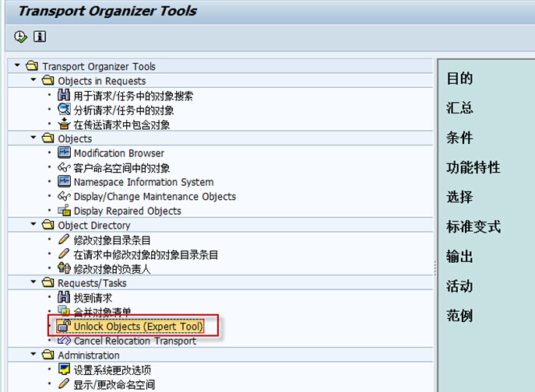Image resolution: width=535 pixels, height=392 pixels.
Task: Open the 范例 help section link
Action: pyautogui.click(x=459, y=316)
